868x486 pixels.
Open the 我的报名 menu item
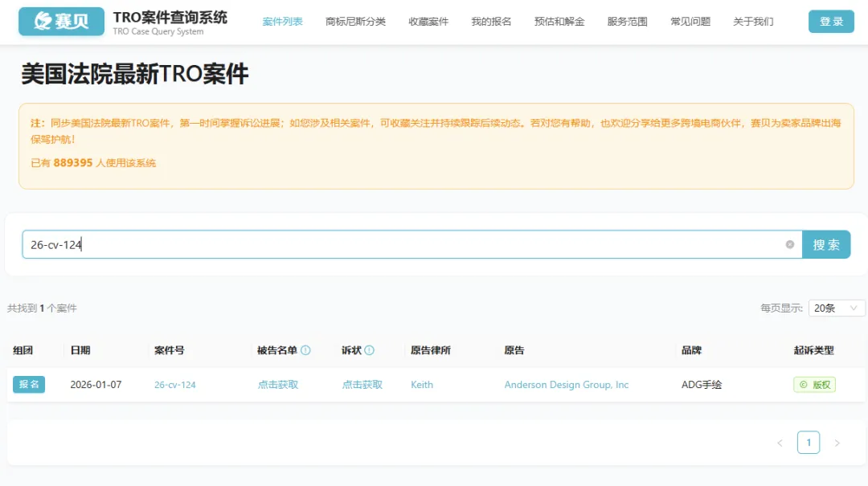click(491, 22)
